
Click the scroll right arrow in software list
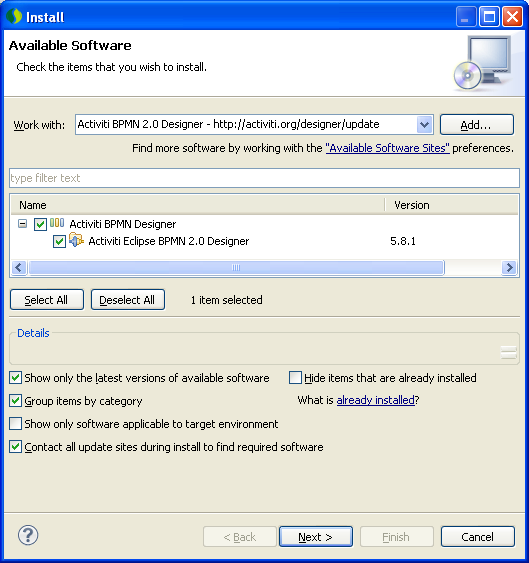[x=509, y=267]
